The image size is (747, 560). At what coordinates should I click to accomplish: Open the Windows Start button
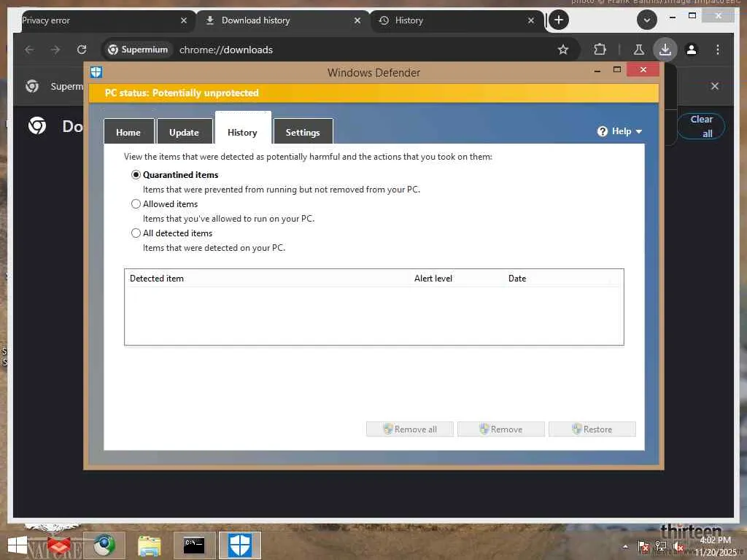click(18, 545)
